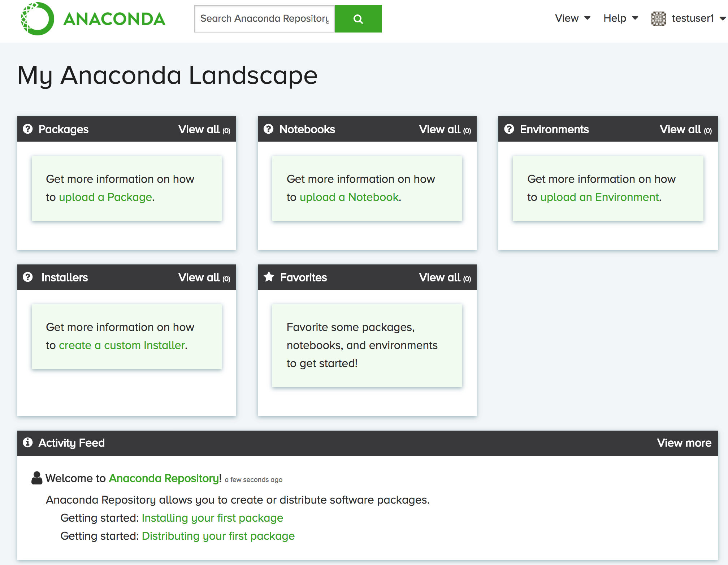Open 'Installing your first package' link
This screenshot has width=728, height=565.
click(212, 518)
